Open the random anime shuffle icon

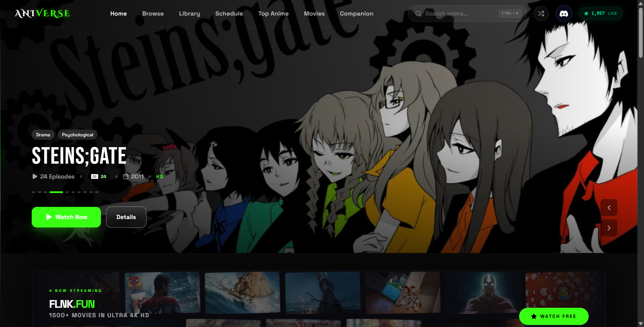pos(541,13)
